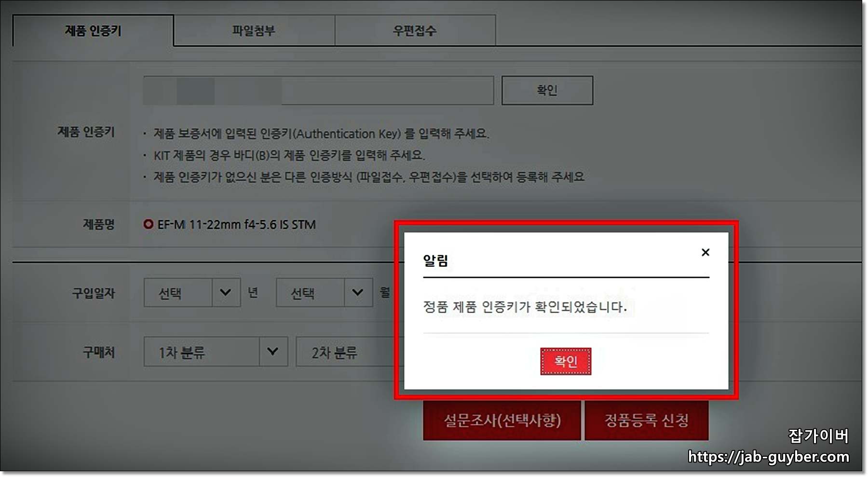
Task: Click the 확인 button beside the authentication key field
Action: pyautogui.click(x=547, y=90)
